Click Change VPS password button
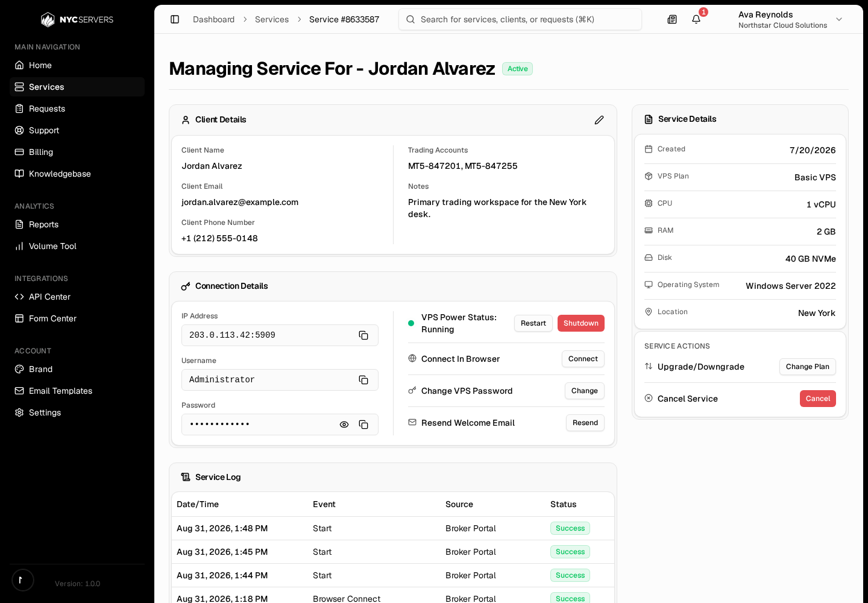This screenshot has width=868, height=603. click(585, 391)
